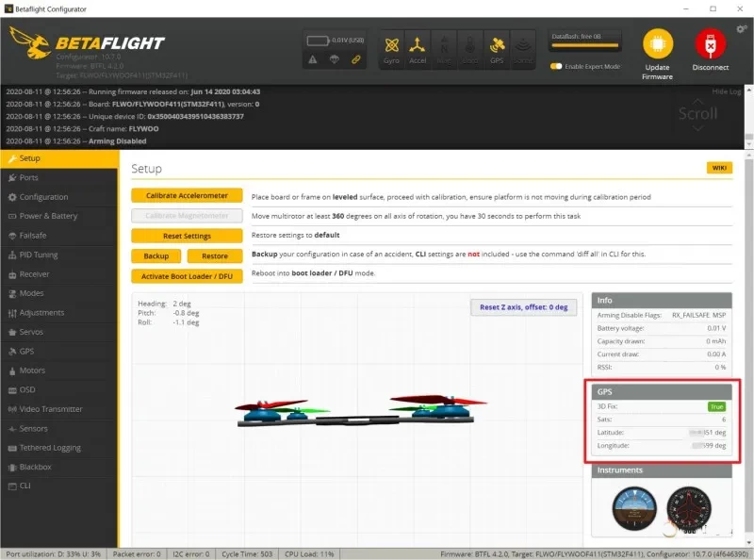Click the Adjustments sliders icon in sidebar
The width and height of the screenshot is (754, 560).
point(12,313)
